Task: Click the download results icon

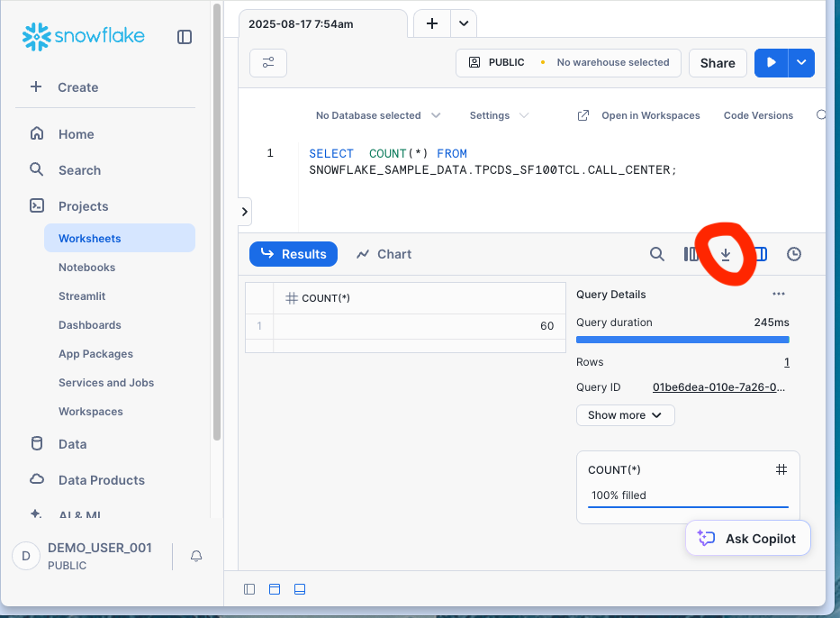Action: [x=726, y=254]
